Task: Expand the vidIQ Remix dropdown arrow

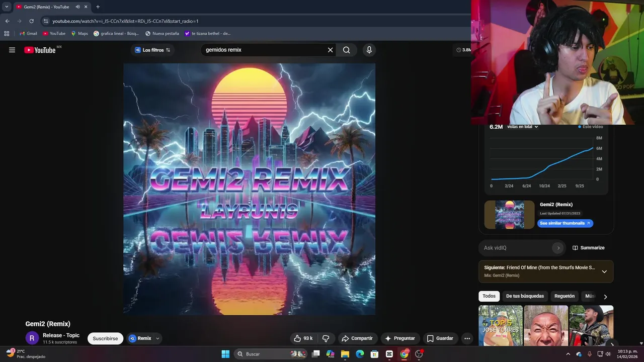Action: (157, 338)
